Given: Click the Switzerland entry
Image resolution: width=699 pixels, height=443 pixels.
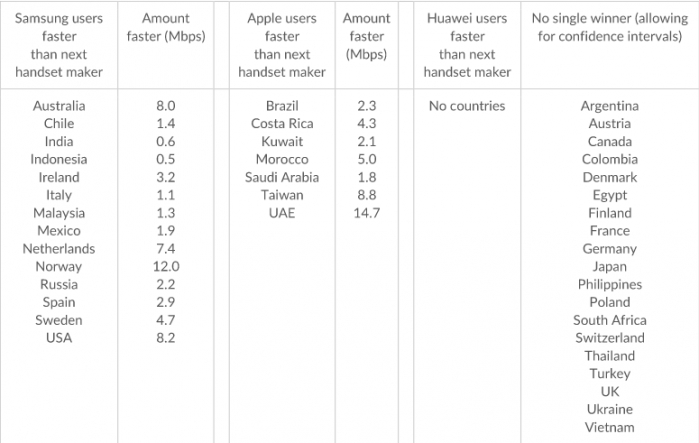Looking at the screenshot, I should pos(609,338).
